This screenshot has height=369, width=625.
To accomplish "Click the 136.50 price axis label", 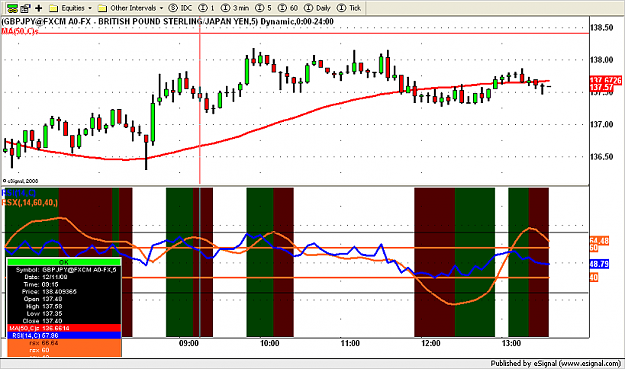I will point(601,157).
